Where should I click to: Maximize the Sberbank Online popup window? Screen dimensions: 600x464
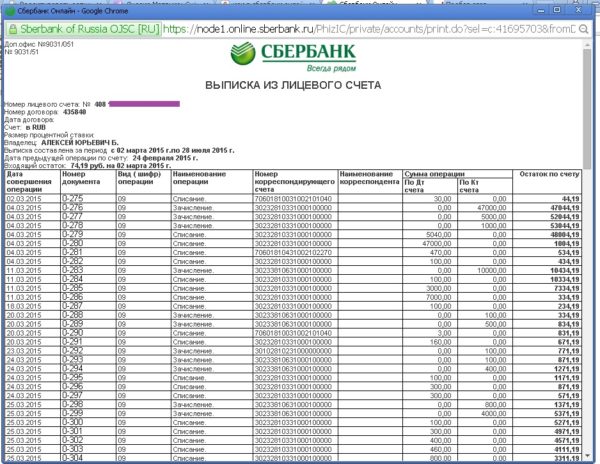(557, 10)
